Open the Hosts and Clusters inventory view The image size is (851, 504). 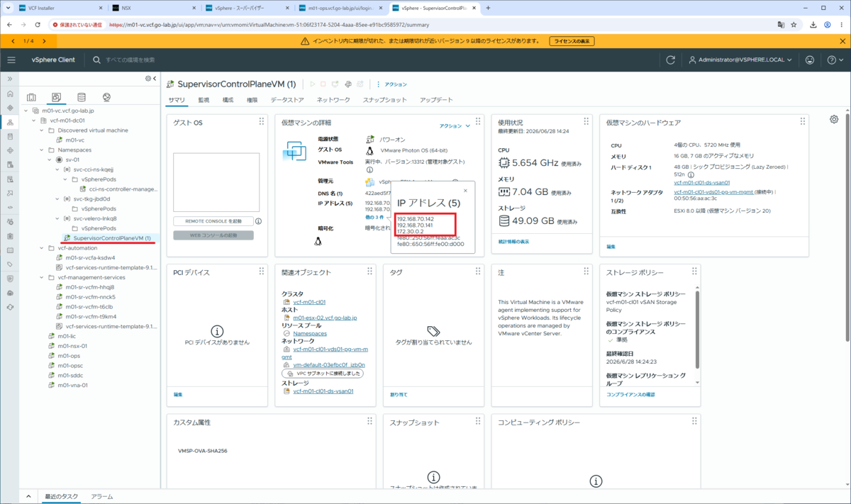point(31,97)
